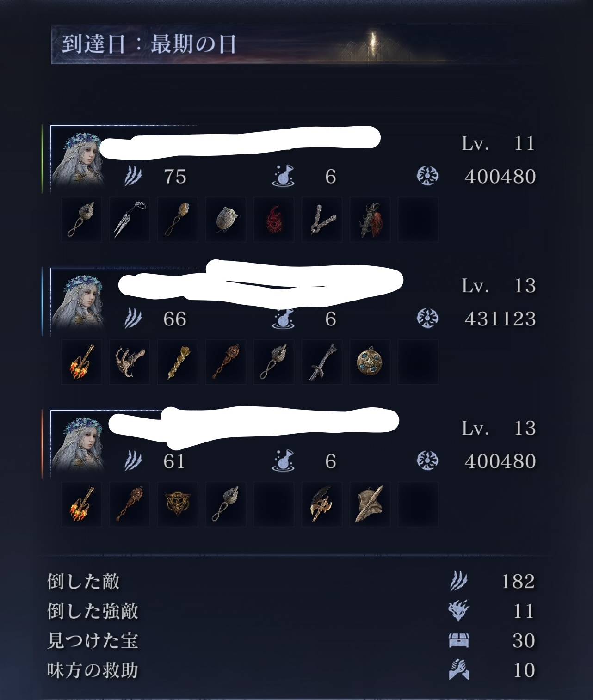Select the chained flail weapon icon
The height and width of the screenshot is (700, 593).
click(322, 220)
